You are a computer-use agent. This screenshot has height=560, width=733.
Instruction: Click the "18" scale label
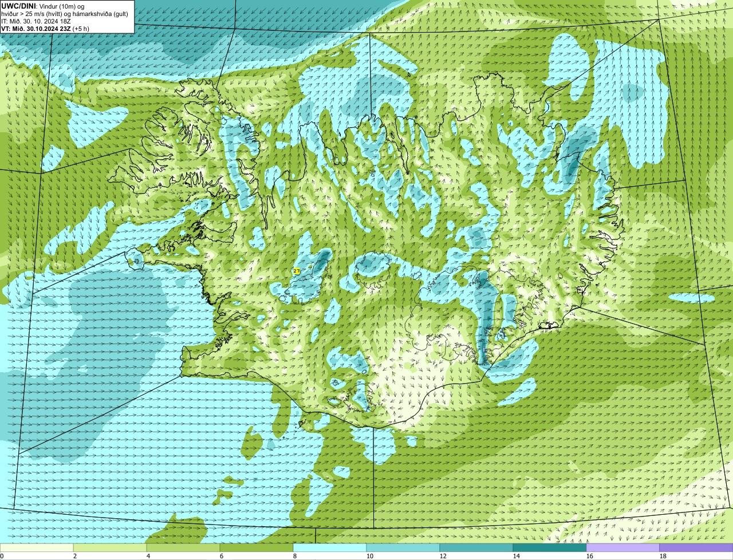[x=663, y=556]
